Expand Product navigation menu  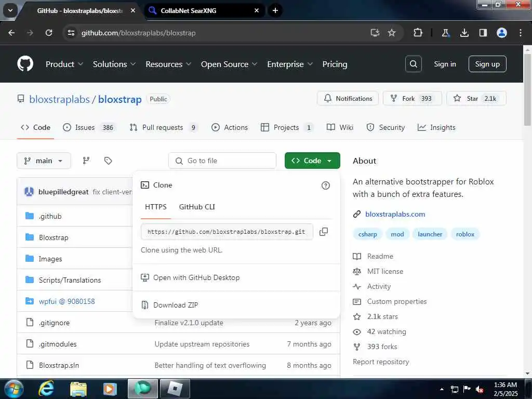tap(64, 64)
